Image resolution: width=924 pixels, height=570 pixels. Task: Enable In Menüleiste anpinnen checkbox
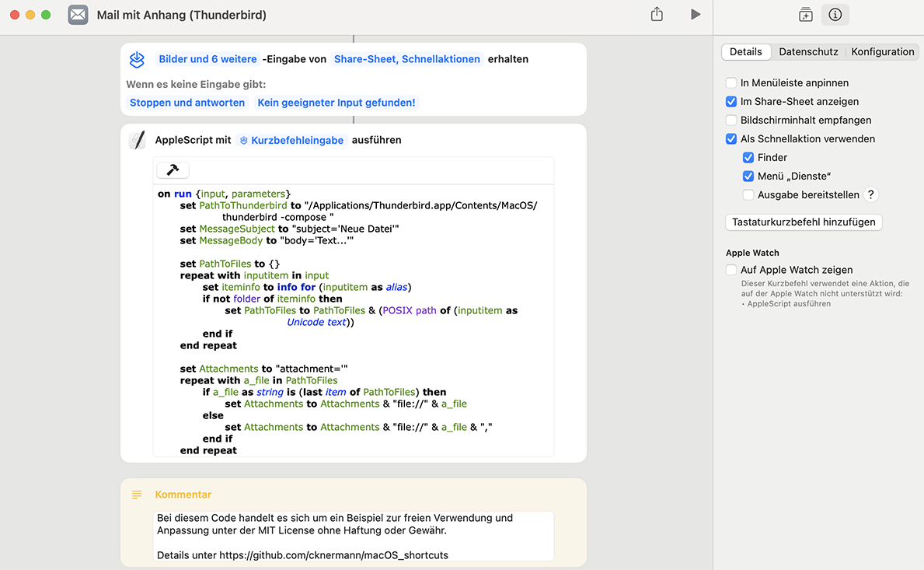731,82
